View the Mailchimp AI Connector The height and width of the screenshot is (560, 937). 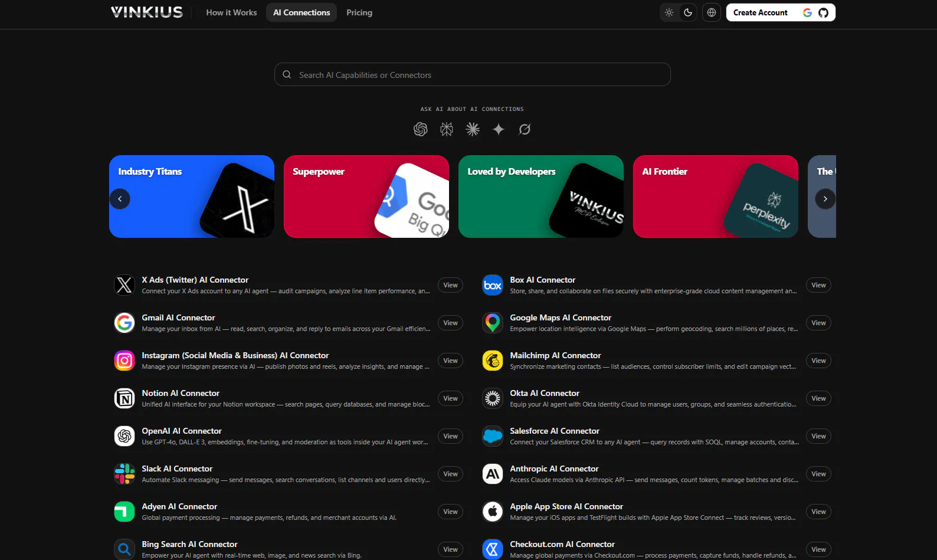click(819, 361)
